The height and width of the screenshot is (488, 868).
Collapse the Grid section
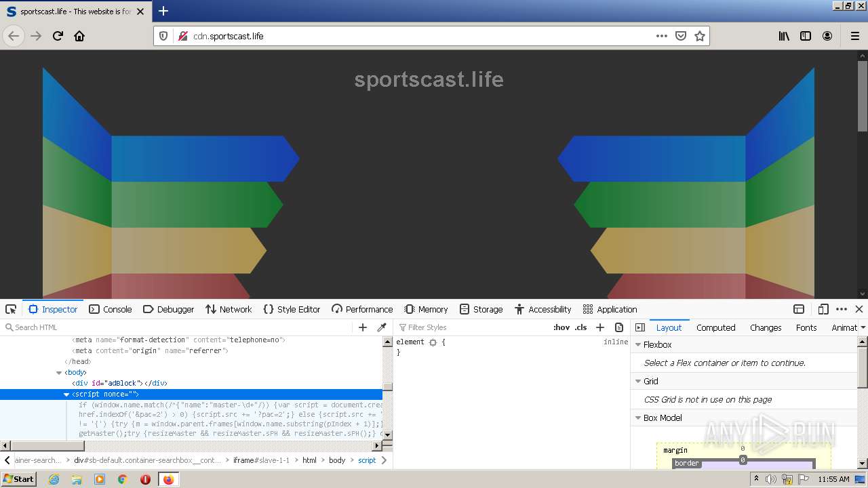tap(638, 381)
